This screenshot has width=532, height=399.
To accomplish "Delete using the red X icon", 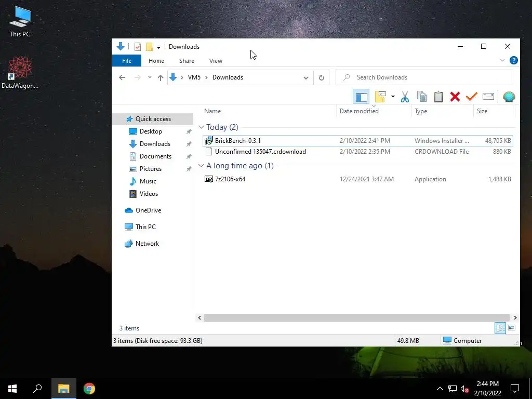I will coord(455,97).
